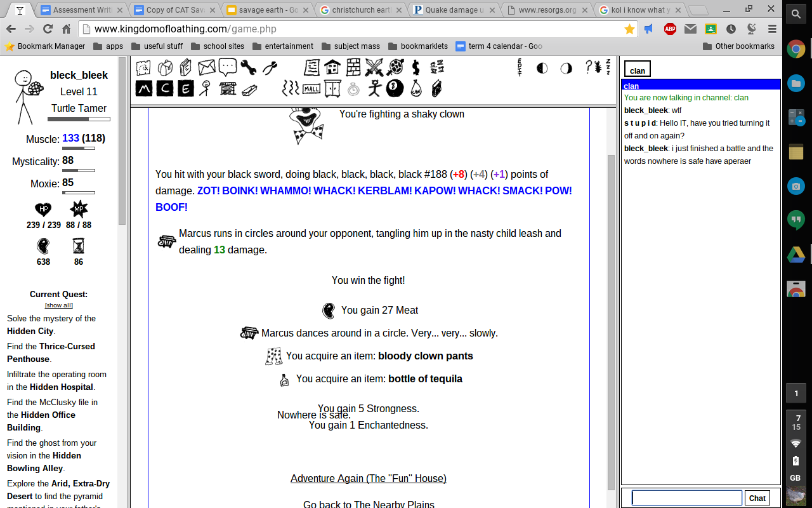Click the pliers crafting icon
This screenshot has width=812, height=508.
[269, 67]
